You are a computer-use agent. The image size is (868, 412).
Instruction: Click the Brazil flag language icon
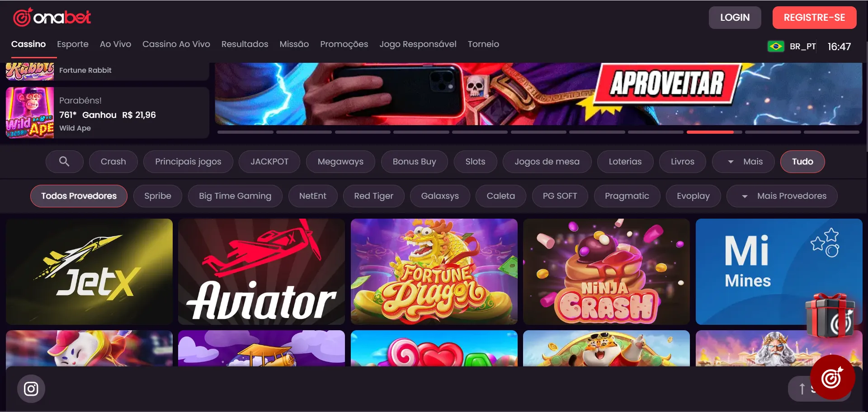[776, 47]
